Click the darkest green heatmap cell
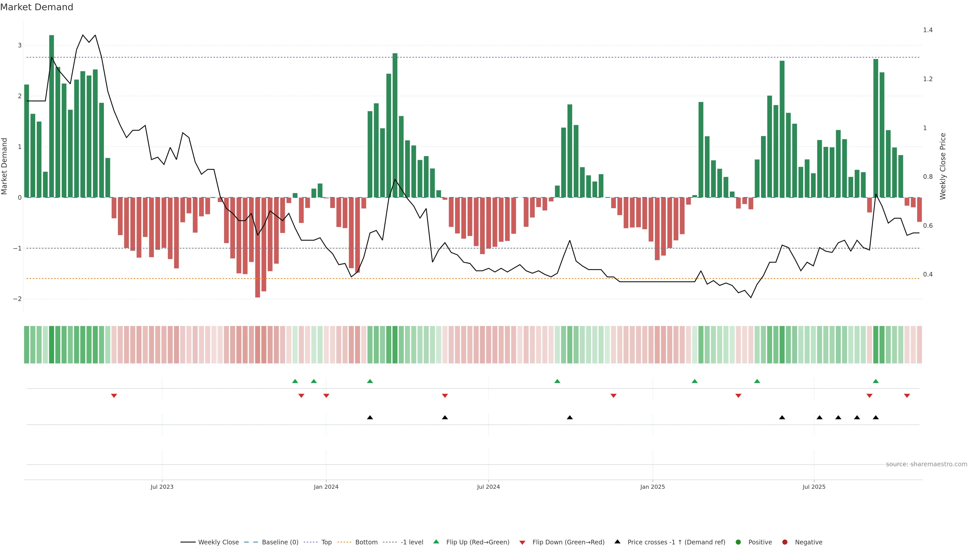This screenshot has width=980, height=551. [x=51, y=345]
